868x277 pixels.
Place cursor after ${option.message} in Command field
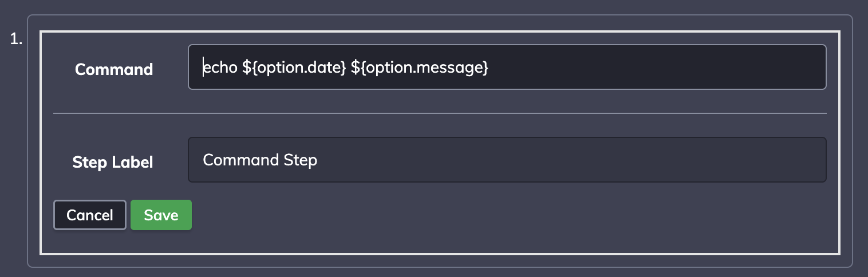[490, 68]
